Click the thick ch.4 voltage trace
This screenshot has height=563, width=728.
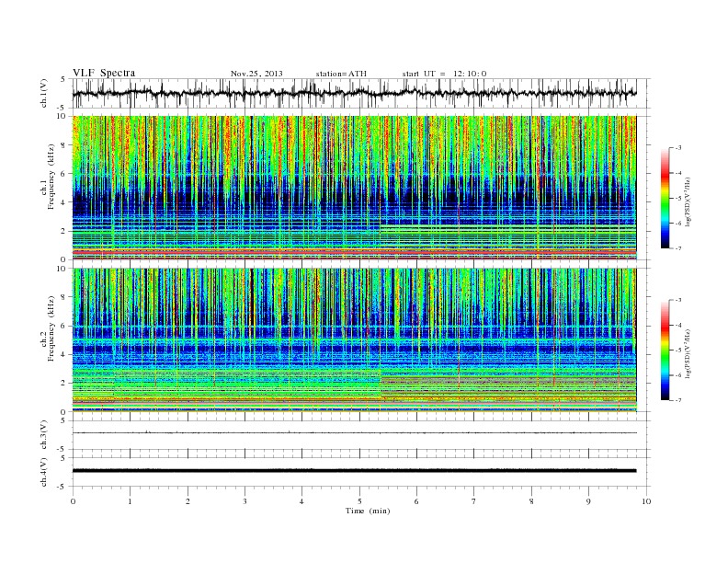(x=354, y=471)
